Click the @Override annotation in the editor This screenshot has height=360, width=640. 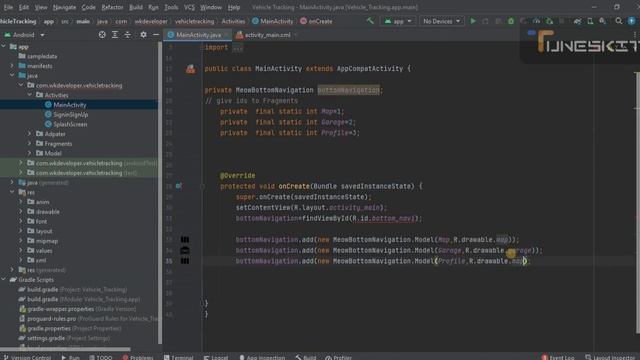(x=238, y=176)
